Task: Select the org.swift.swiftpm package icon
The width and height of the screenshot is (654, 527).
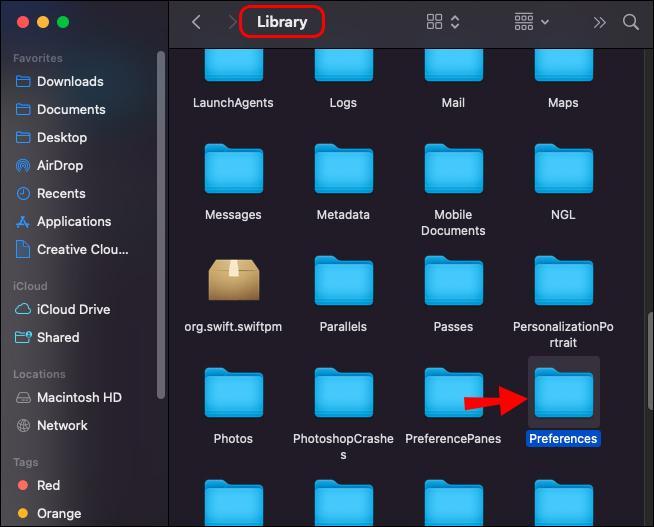Action: tap(233, 283)
